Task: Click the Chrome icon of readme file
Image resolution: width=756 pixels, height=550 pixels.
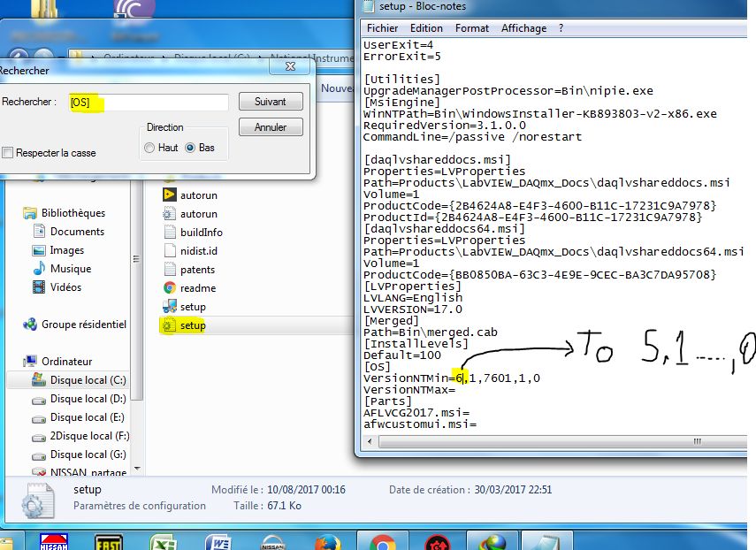Action: point(169,287)
